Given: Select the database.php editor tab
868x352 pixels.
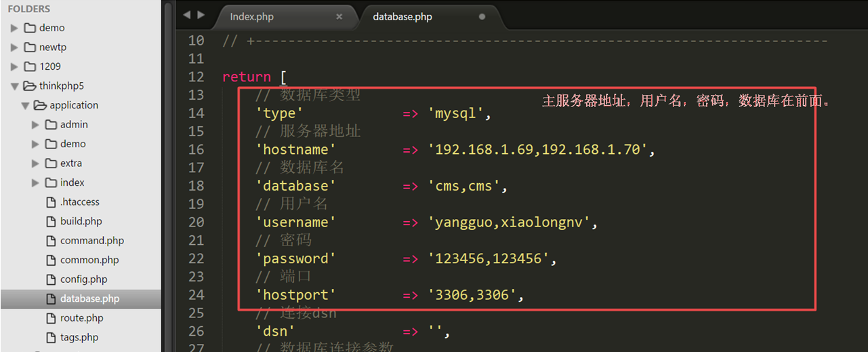Looking at the screenshot, I should pos(402,16).
